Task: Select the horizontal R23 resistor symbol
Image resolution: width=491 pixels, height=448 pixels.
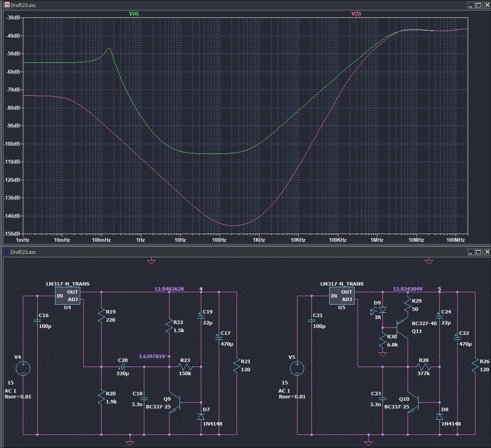Action: pyautogui.click(x=185, y=367)
